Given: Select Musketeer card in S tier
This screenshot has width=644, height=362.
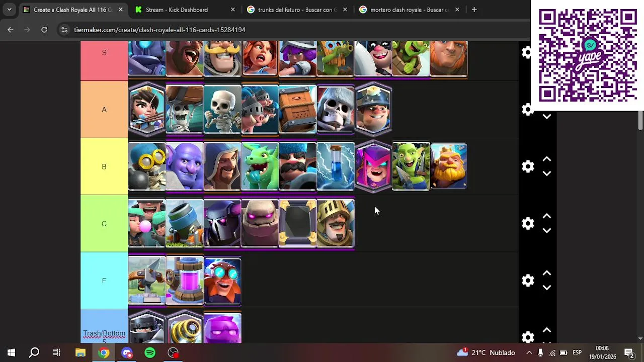Looking at the screenshot, I should click(298, 59).
